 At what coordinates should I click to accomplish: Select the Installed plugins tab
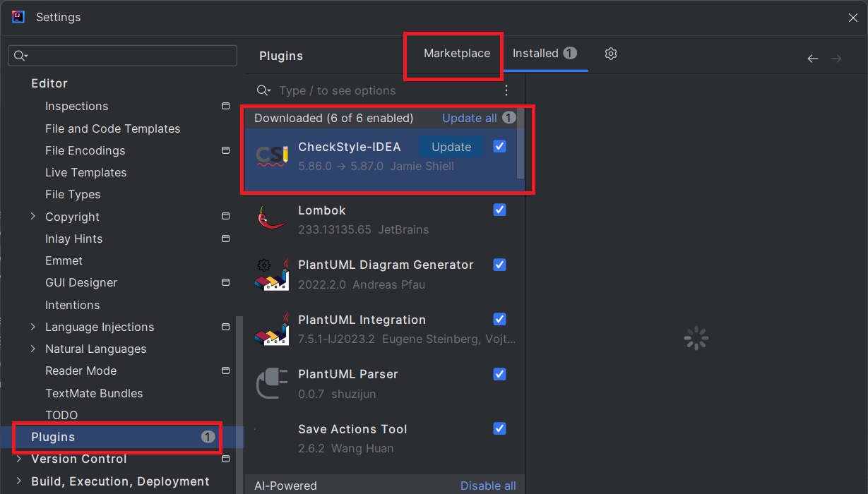tap(545, 54)
